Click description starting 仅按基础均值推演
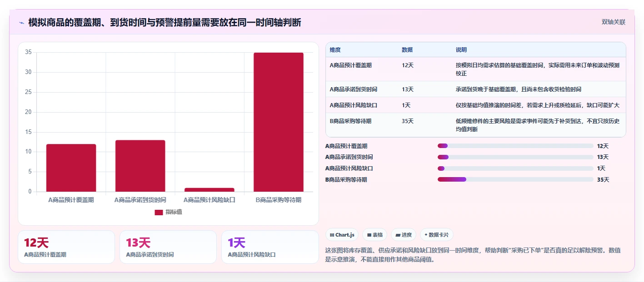Screen dimensions: 644x282 pyautogui.click(x=538, y=105)
